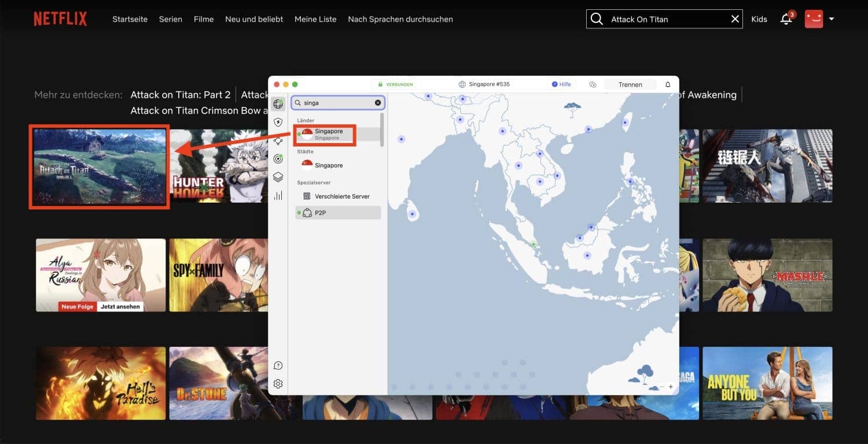Click the red Netflix profile avatar
Screen dimensions: 868x444
click(x=814, y=19)
